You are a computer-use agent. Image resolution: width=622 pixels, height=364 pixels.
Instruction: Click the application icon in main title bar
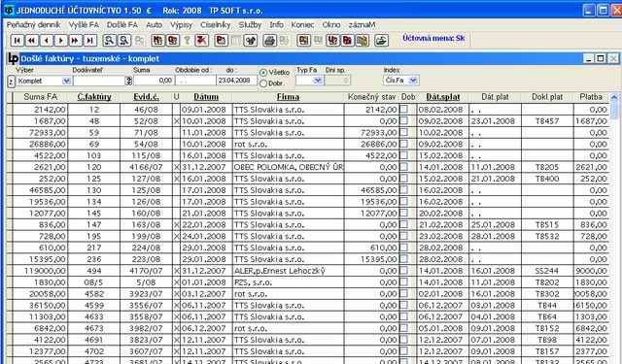click(x=9, y=10)
